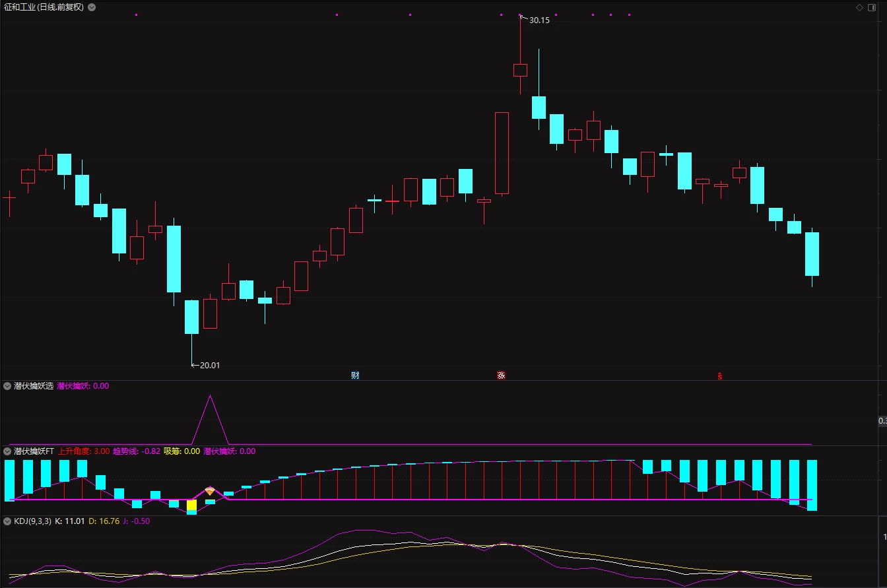887x588 pixels.
Task: Collapse the 潜伏擒妖选 indicator panel arrow
Action: (x=7, y=386)
